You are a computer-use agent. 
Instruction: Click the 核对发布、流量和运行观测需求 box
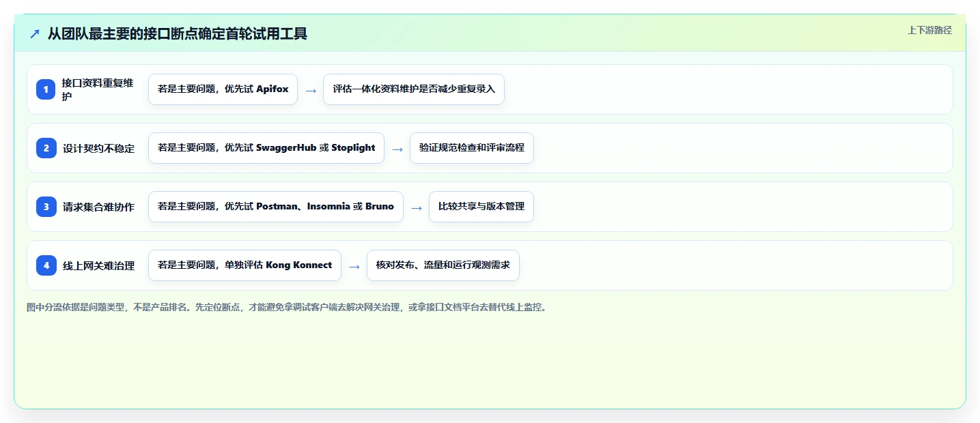pyautogui.click(x=443, y=265)
